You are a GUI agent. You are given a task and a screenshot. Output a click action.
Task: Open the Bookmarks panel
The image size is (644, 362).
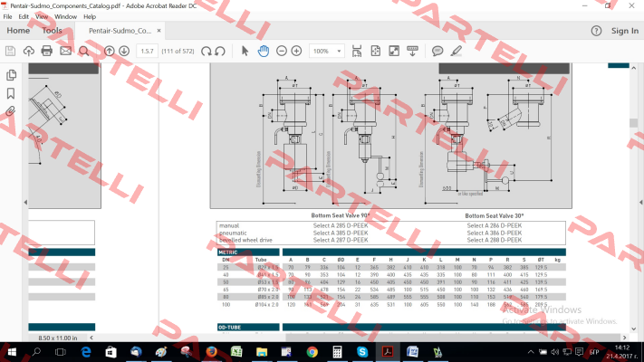coord(11,93)
